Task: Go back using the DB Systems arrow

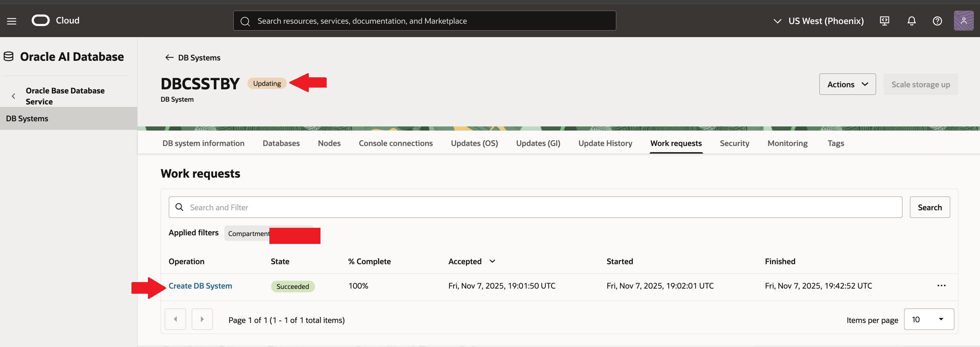Action: click(169, 57)
